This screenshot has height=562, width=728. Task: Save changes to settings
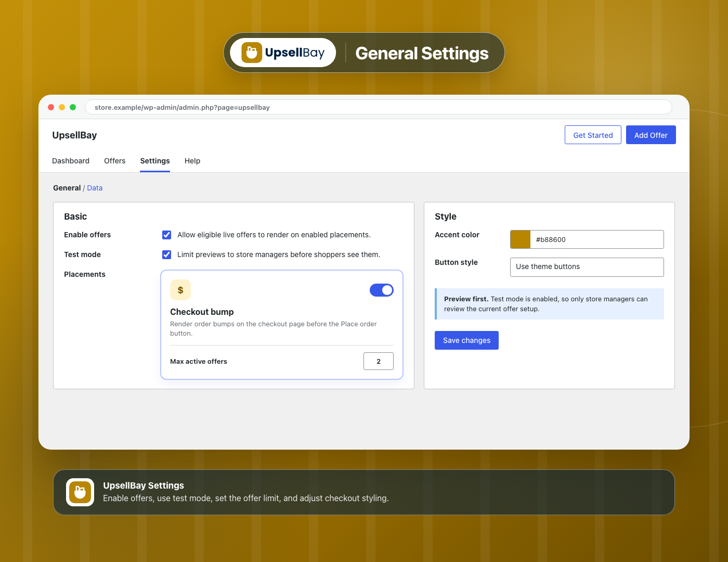[x=466, y=340]
